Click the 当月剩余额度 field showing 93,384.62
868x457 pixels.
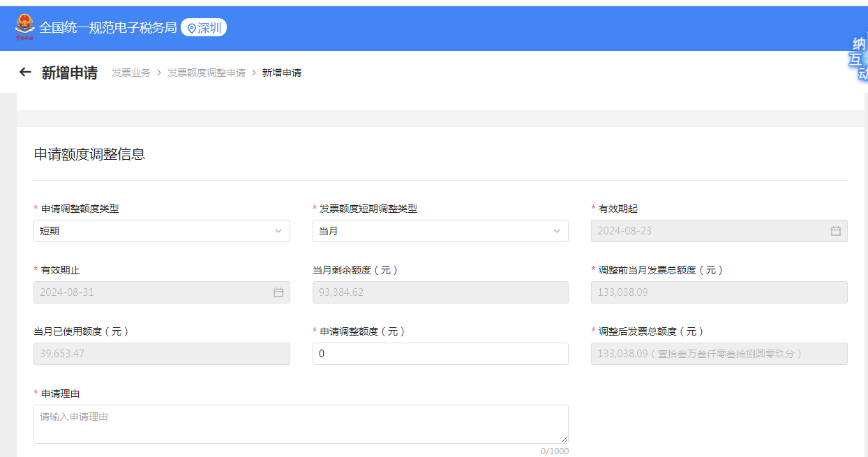(440, 292)
